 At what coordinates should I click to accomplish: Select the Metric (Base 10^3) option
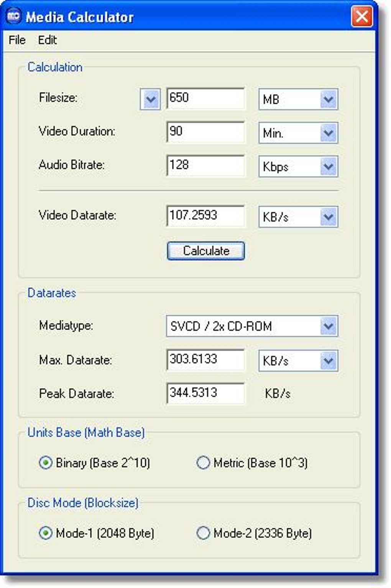(203, 463)
